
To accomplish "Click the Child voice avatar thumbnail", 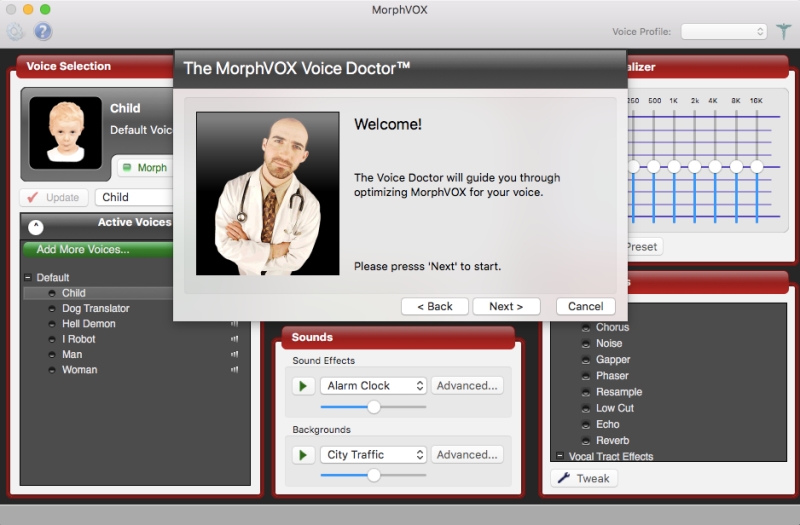I will 65,133.
